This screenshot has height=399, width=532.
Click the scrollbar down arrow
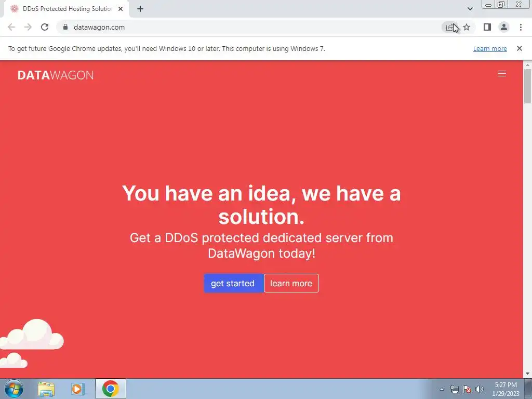[528, 374]
